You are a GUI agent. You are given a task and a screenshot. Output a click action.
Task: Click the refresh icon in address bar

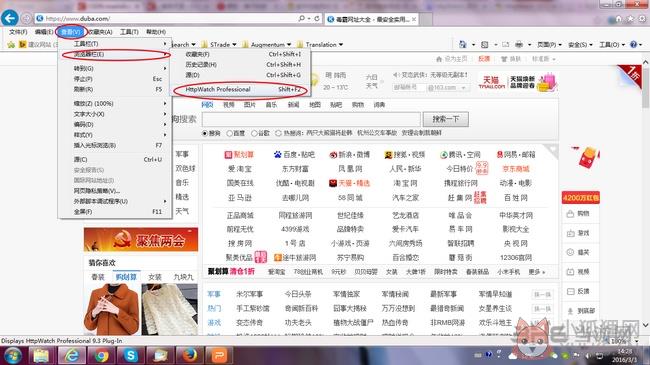[x=317, y=19]
